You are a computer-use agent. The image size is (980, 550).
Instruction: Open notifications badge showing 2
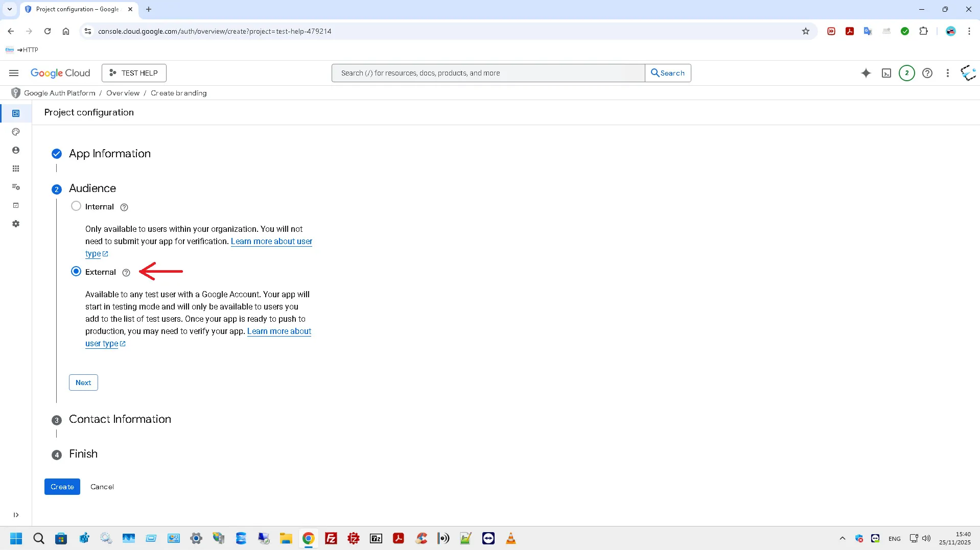(906, 73)
